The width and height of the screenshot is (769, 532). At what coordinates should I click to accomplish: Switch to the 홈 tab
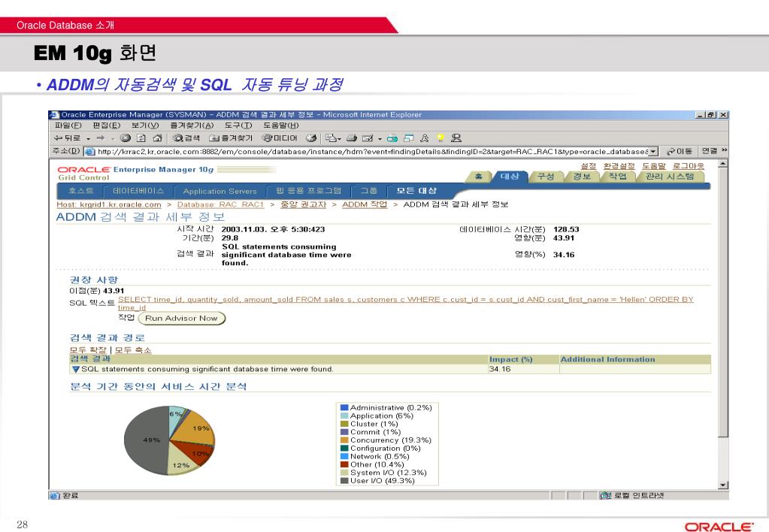(x=478, y=177)
